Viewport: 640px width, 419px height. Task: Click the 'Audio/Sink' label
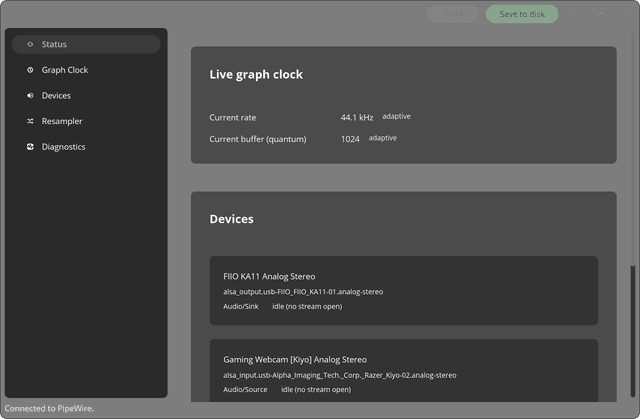(241, 306)
